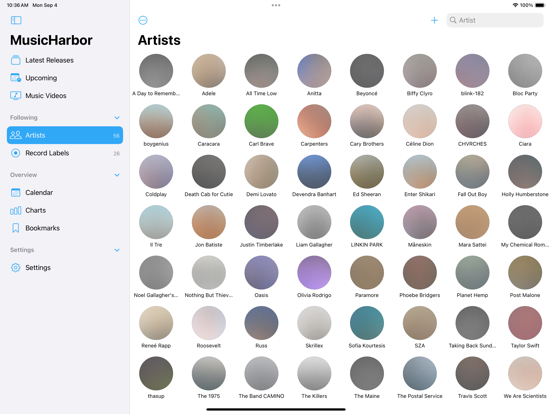Open Record Labels list
Screen dimensions: 552x414
tap(65, 153)
